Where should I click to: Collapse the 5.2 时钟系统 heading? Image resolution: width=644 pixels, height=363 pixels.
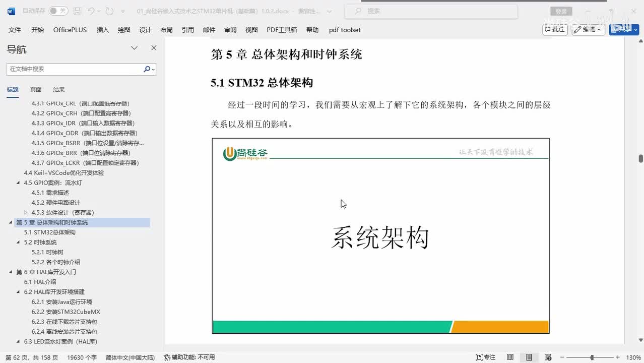click(19, 243)
